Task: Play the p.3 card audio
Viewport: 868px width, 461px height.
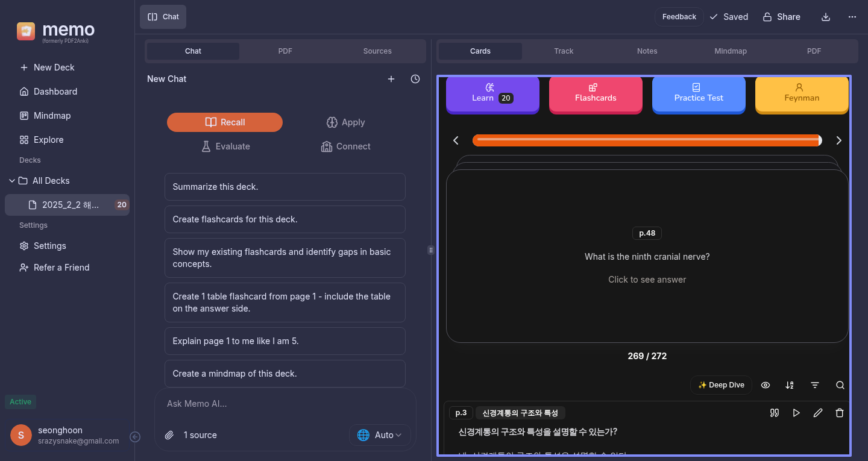Action: click(796, 413)
